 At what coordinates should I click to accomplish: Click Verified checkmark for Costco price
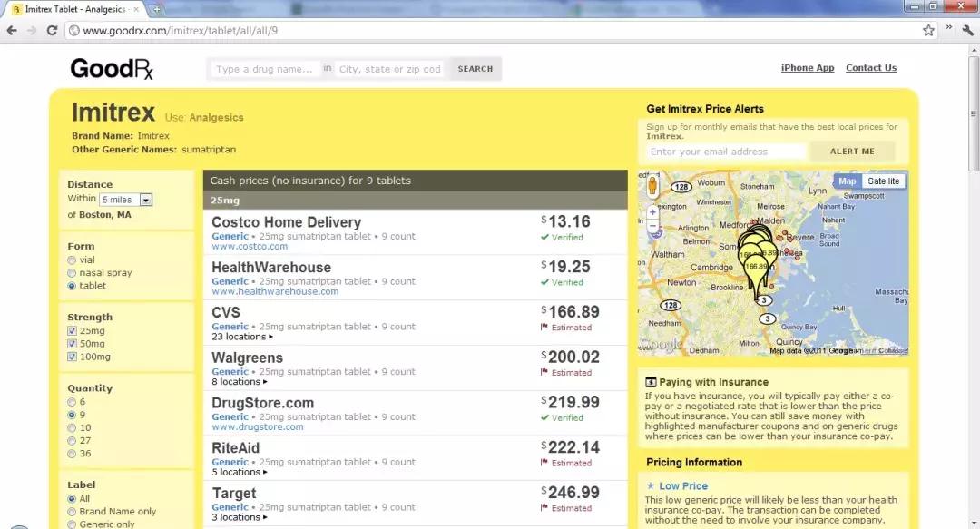[544, 238]
